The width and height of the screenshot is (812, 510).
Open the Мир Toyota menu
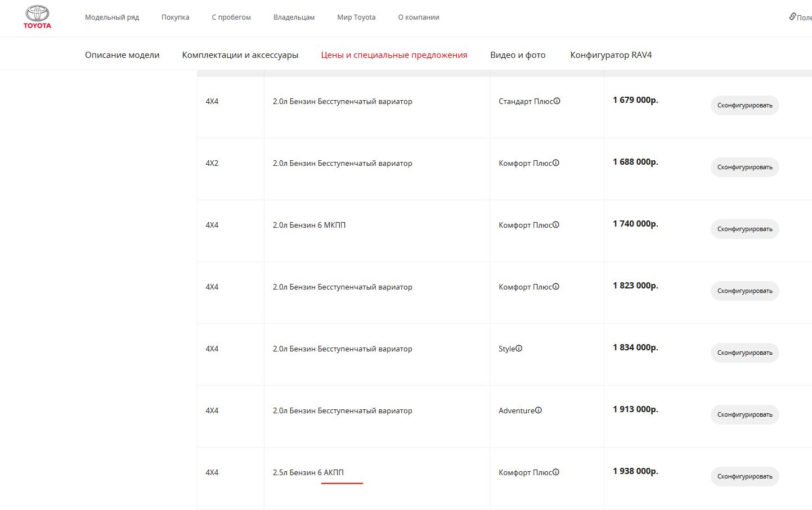pos(356,17)
